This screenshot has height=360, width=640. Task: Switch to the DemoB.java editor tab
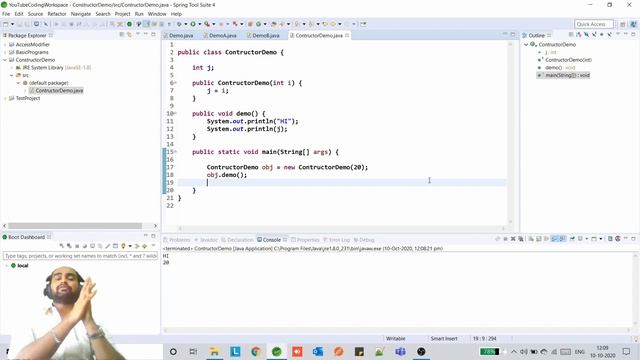coord(264,36)
